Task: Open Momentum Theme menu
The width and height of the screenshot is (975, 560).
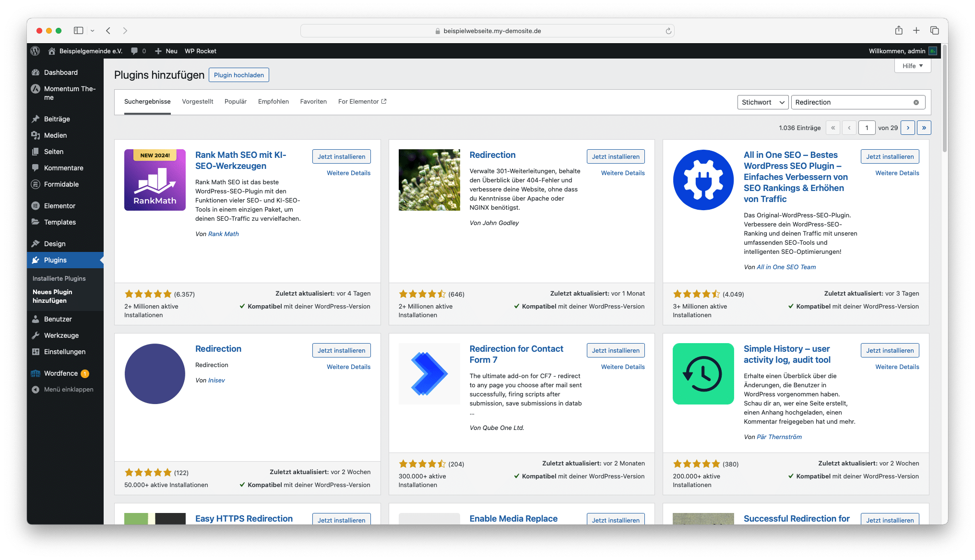Action: 65,93
